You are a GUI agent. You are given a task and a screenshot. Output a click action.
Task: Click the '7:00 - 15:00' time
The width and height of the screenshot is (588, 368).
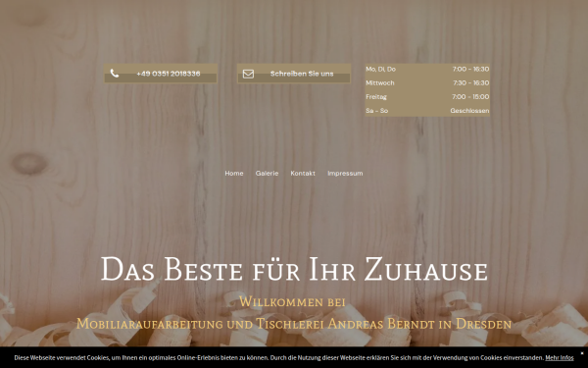pyautogui.click(x=470, y=97)
